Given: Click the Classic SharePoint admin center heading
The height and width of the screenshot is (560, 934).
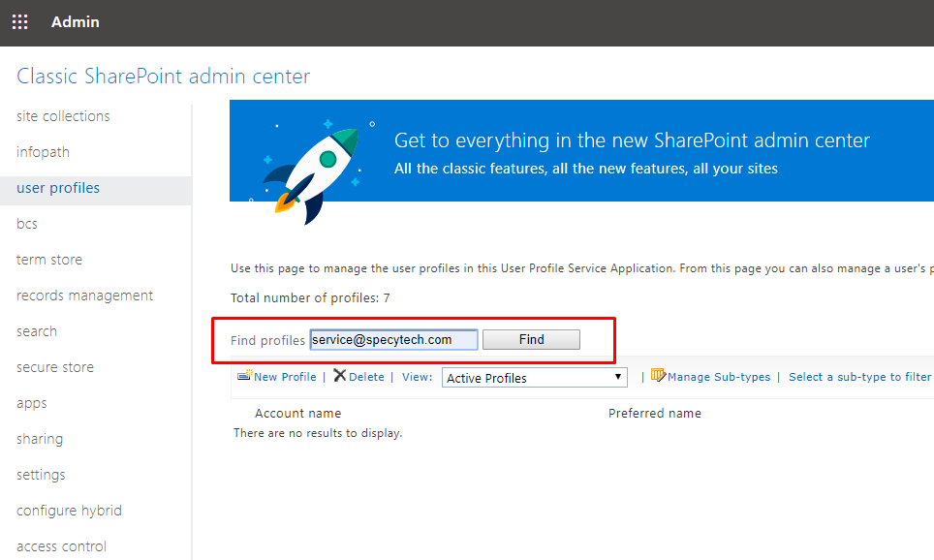Looking at the screenshot, I should point(163,77).
